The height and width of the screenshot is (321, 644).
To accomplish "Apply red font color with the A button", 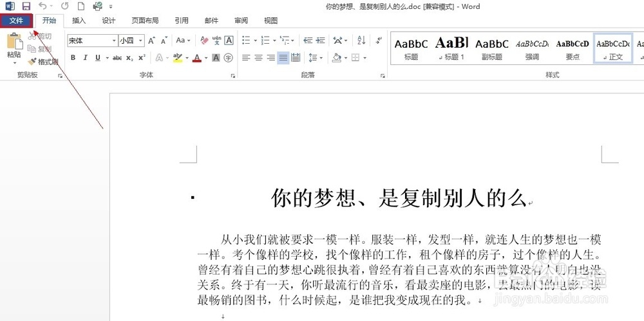I will (x=197, y=58).
